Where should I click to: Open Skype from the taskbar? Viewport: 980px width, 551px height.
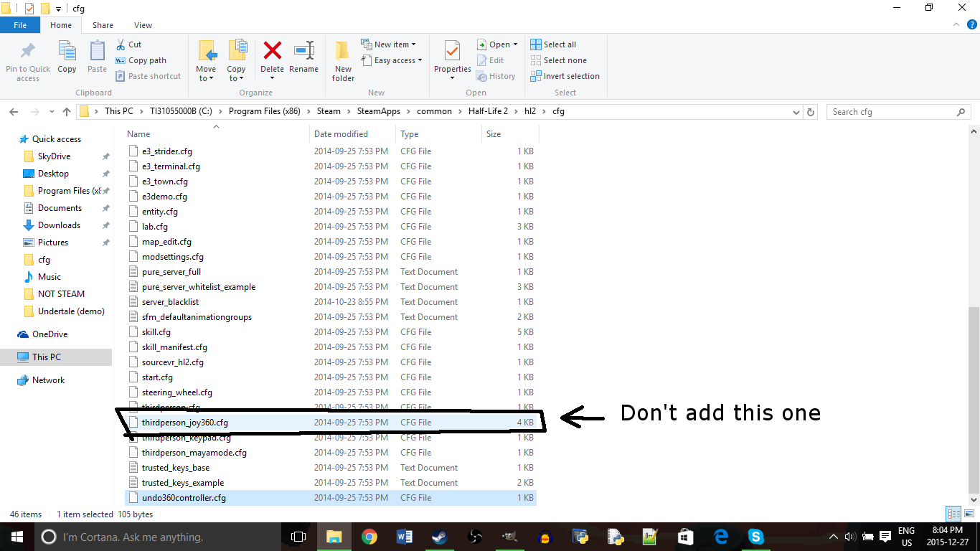tap(755, 537)
